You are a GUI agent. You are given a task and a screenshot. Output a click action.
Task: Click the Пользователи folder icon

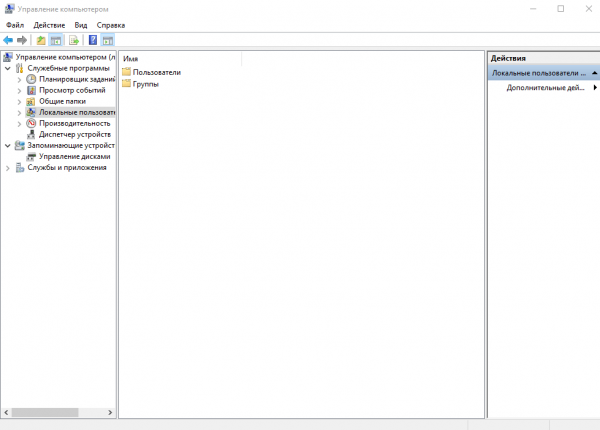click(x=126, y=72)
